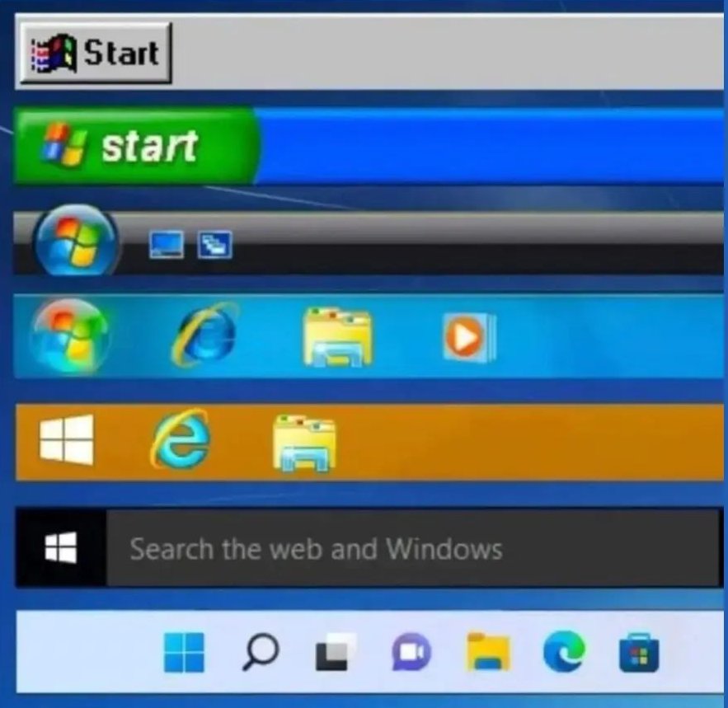Launch Internet Explorer from Windows 7 taskbar

click(x=204, y=335)
